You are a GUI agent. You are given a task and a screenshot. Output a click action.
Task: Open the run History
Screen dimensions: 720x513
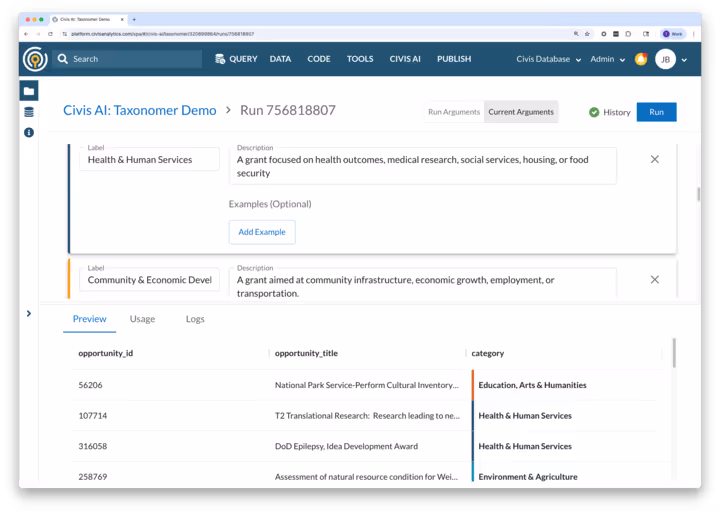[x=617, y=112]
